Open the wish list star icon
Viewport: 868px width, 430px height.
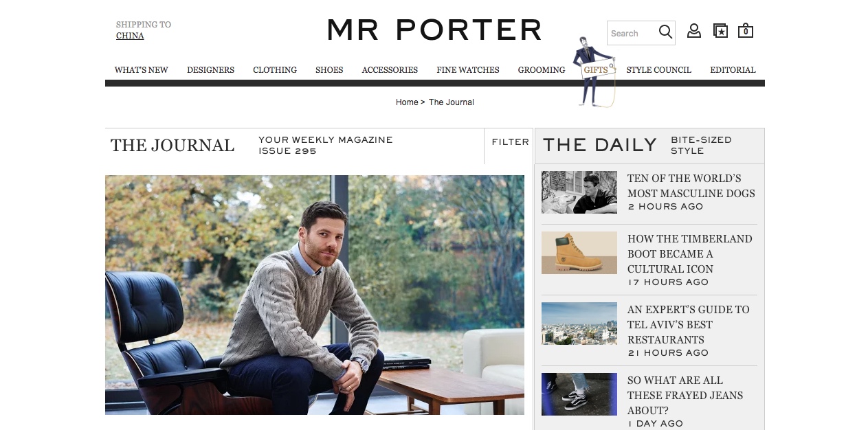[x=720, y=31]
